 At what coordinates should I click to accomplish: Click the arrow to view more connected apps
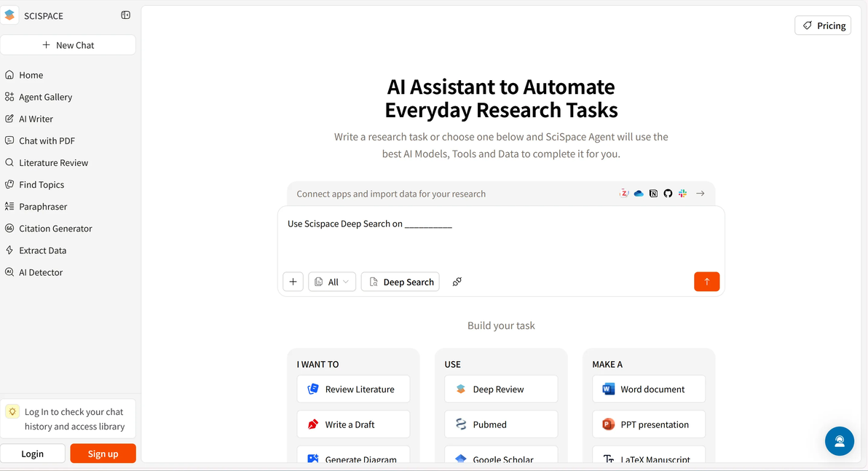[701, 193]
